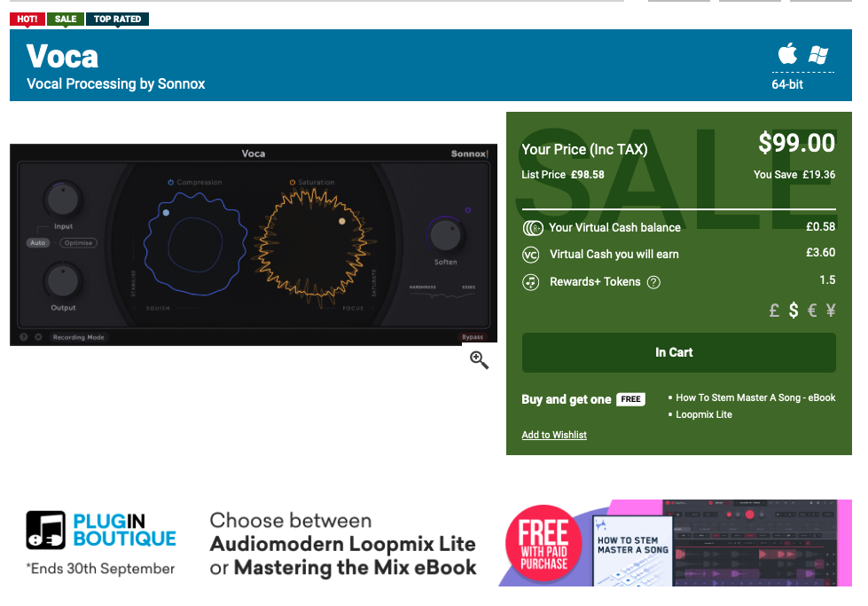
Task: Click the Virtual Cash balance £0.58 value
Action: tap(821, 226)
